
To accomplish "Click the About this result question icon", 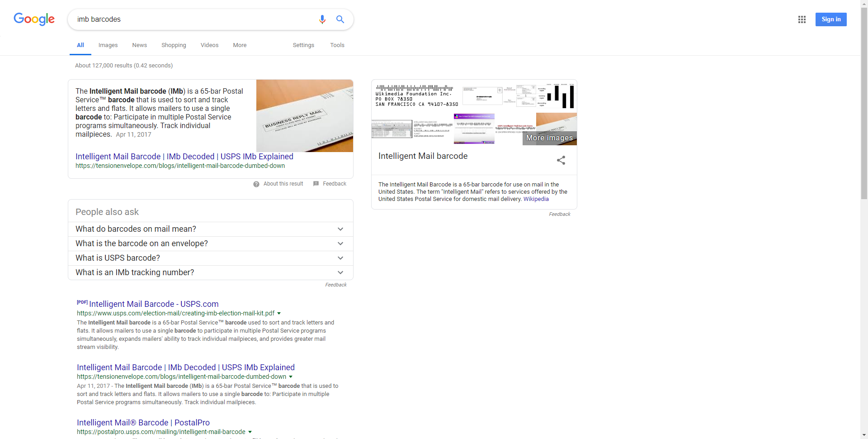I will coord(256,184).
